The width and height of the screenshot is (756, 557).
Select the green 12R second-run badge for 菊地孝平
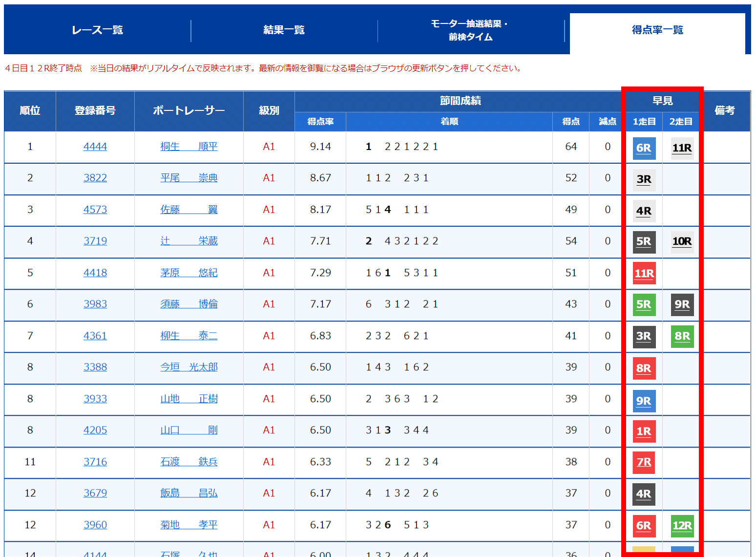point(682,526)
